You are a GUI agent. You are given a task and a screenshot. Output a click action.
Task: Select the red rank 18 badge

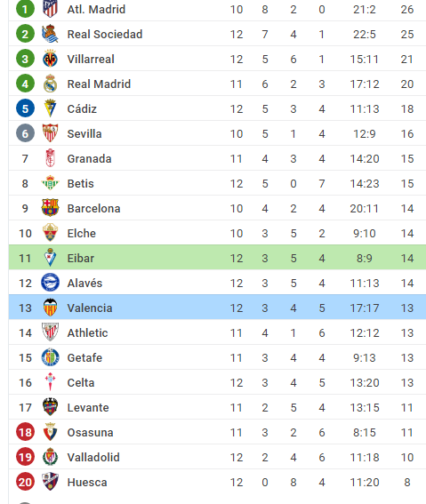tap(25, 432)
